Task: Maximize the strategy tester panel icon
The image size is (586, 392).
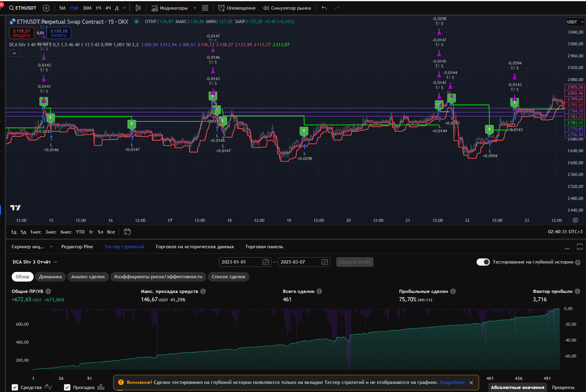Action: pos(580,247)
